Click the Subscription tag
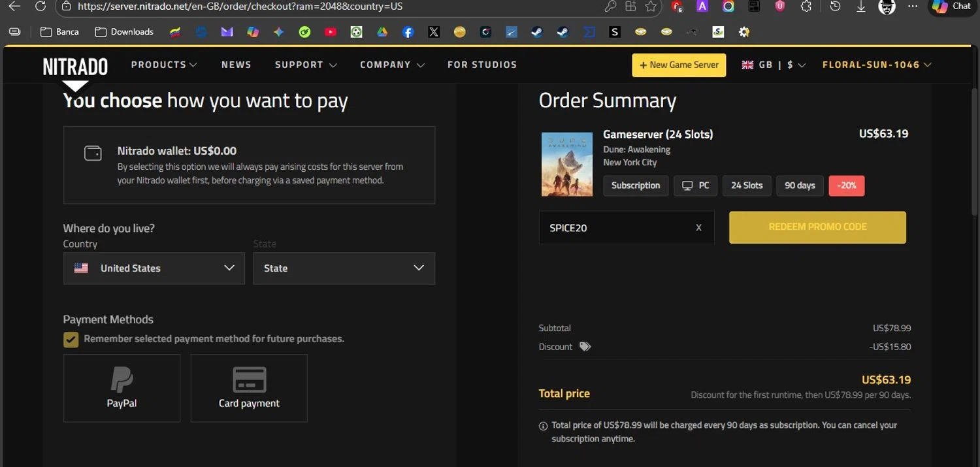 pyautogui.click(x=636, y=185)
